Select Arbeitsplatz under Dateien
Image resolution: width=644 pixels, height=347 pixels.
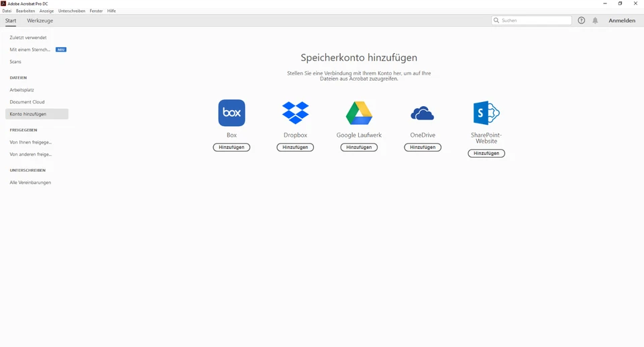point(21,90)
